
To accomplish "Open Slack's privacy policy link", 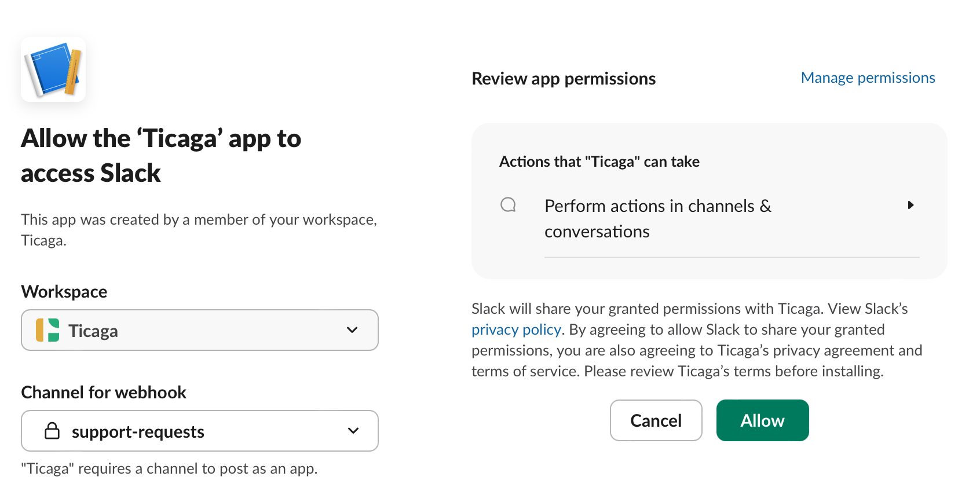I will 516,329.
